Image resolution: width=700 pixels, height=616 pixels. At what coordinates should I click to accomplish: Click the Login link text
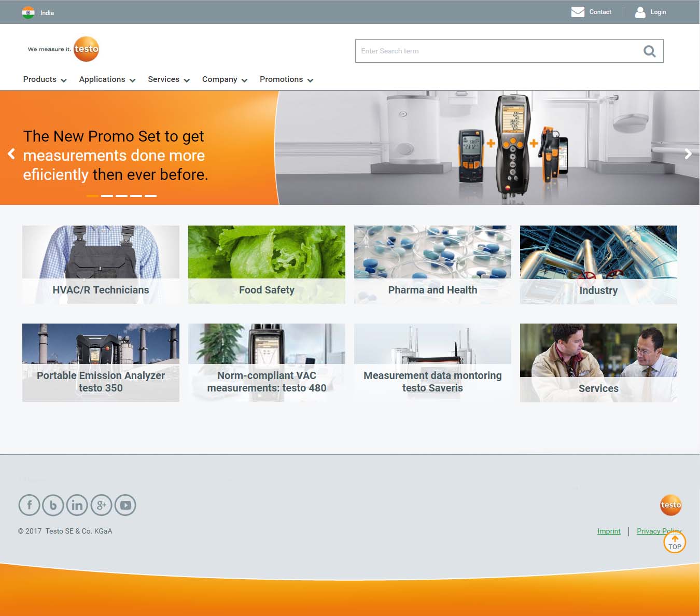pyautogui.click(x=658, y=12)
